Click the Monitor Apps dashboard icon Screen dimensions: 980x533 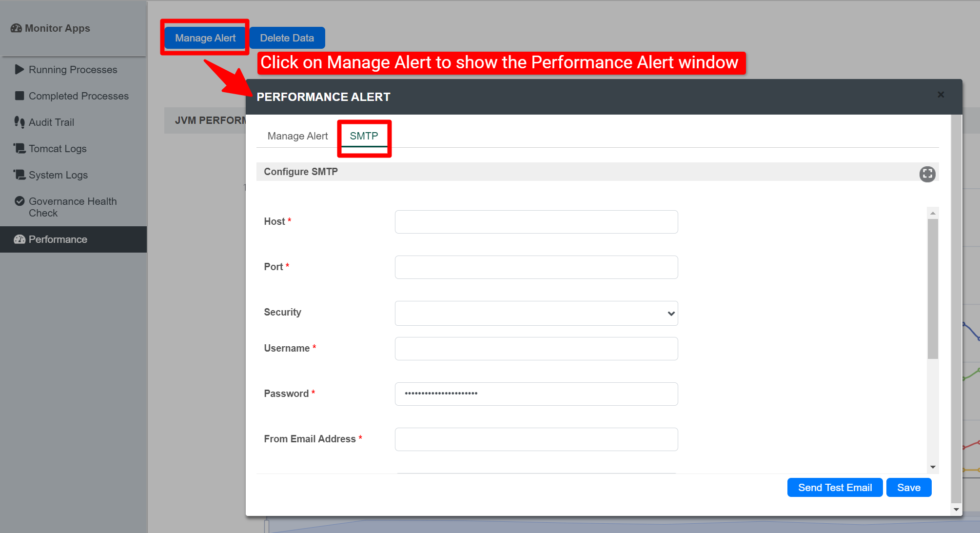[16, 28]
